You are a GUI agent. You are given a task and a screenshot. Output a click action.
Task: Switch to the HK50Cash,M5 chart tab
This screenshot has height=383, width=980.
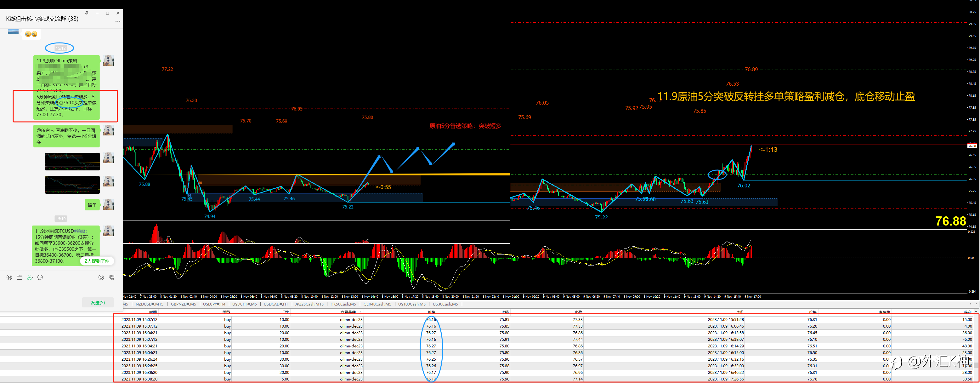coord(343,304)
